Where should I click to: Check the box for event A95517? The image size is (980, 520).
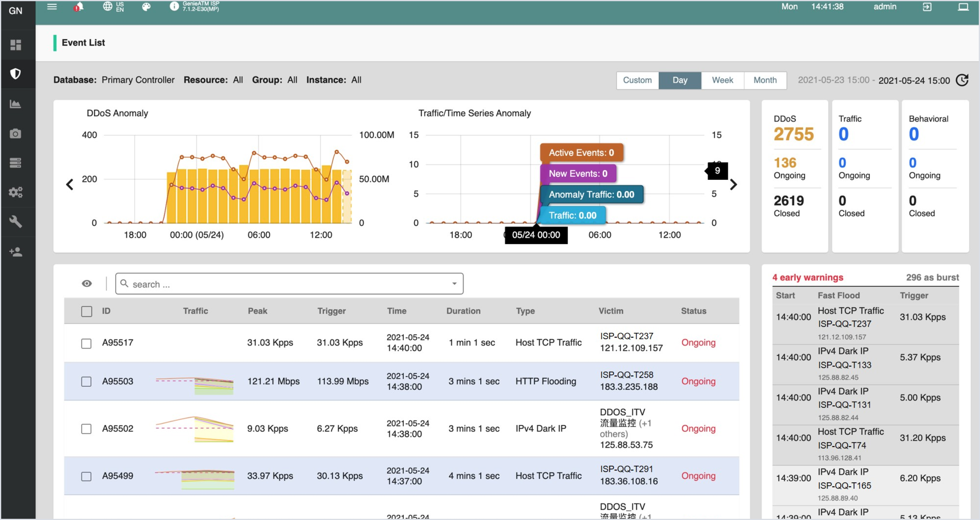(x=86, y=343)
